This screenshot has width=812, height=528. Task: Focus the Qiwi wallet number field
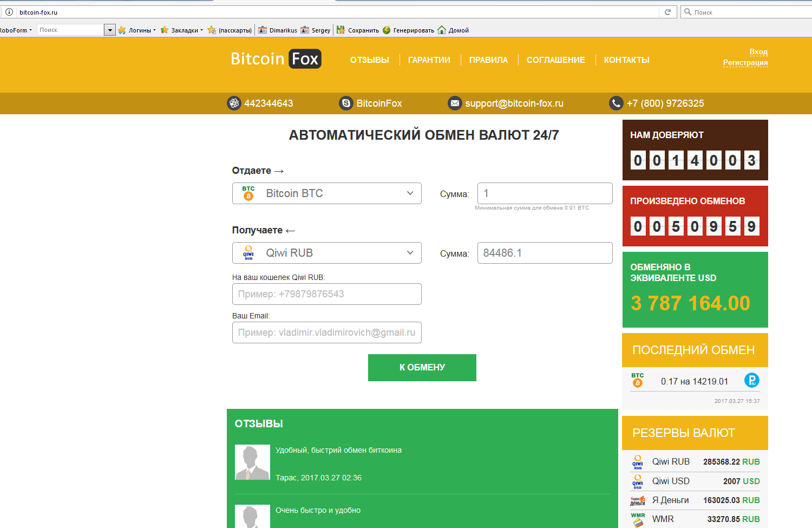point(326,294)
